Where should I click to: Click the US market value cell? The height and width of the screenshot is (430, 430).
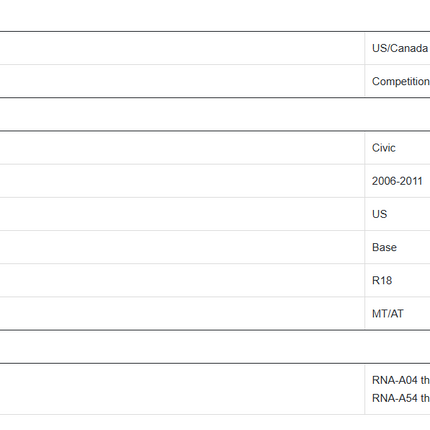[x=397, y=214]
